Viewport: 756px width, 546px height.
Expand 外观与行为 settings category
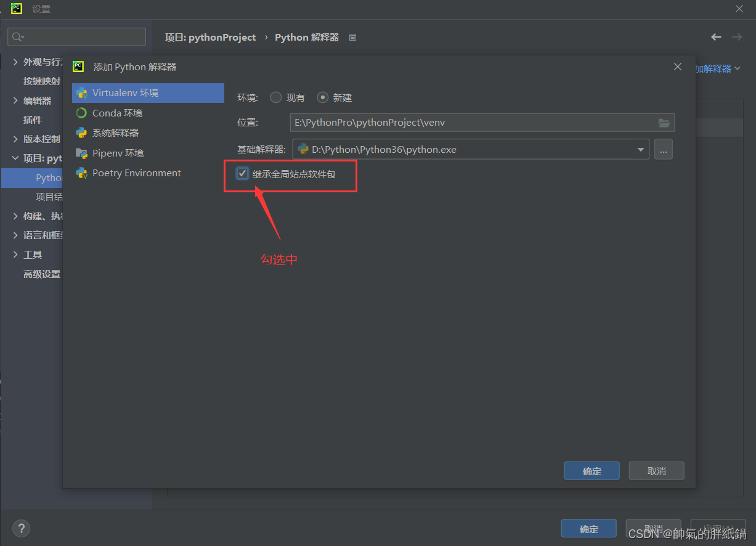[x=15, y=62]
